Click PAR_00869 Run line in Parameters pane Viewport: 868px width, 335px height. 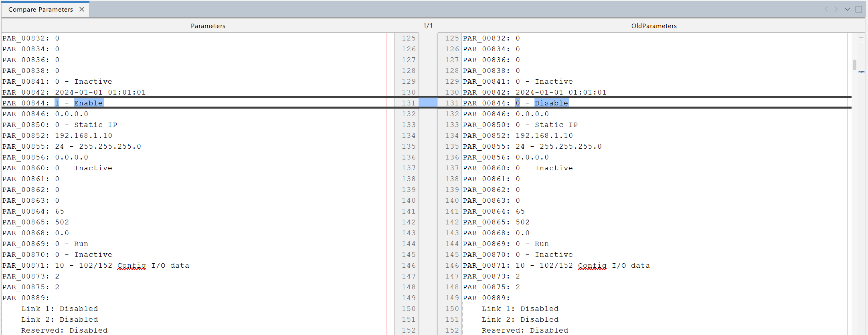click(x=45, y=244)
